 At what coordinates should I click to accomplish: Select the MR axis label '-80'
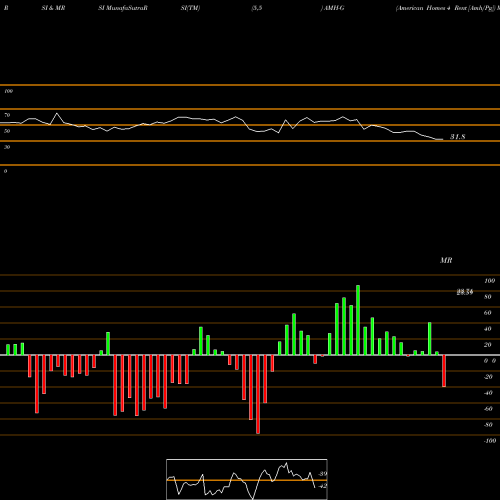pyautogui.click(x=488, y=425)
